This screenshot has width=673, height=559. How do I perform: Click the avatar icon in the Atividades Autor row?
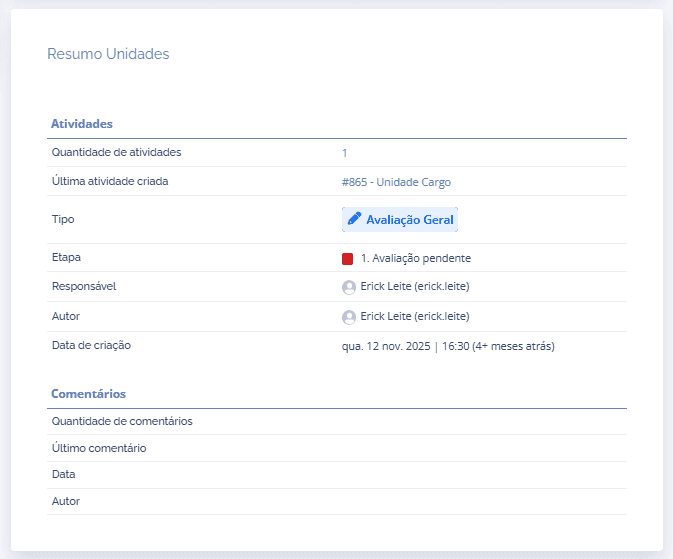point(349,317)
